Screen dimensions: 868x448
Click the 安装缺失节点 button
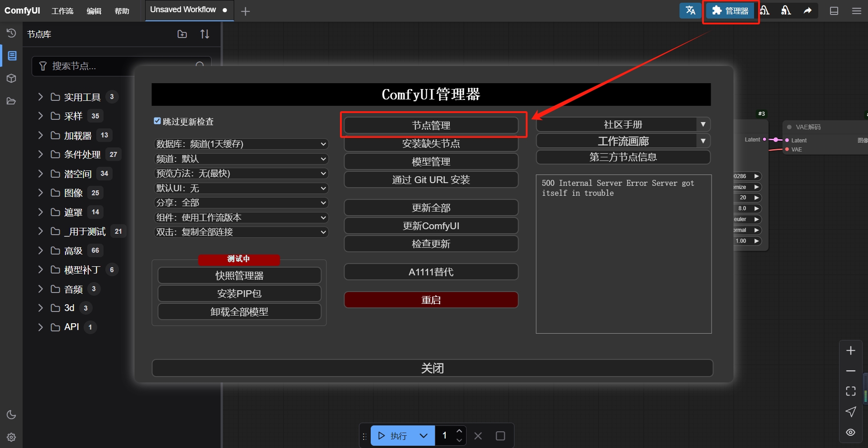click(x=431, y=143)
